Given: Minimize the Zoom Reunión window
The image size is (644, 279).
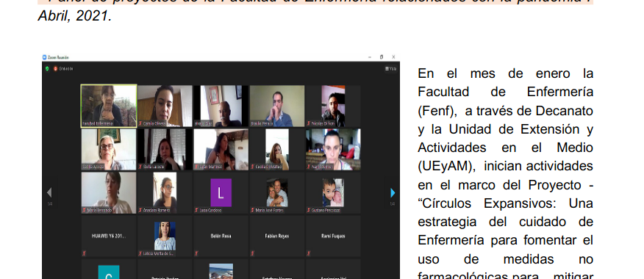Looking at the screenshot, I should click(x=370, y=57).
